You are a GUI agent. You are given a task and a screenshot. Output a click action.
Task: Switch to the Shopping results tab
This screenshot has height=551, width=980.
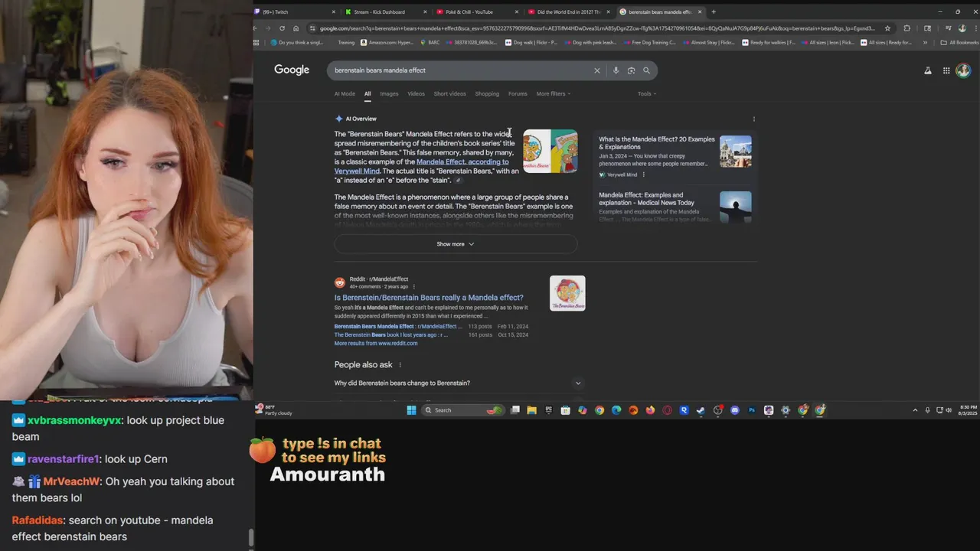(x=487, y=93)
